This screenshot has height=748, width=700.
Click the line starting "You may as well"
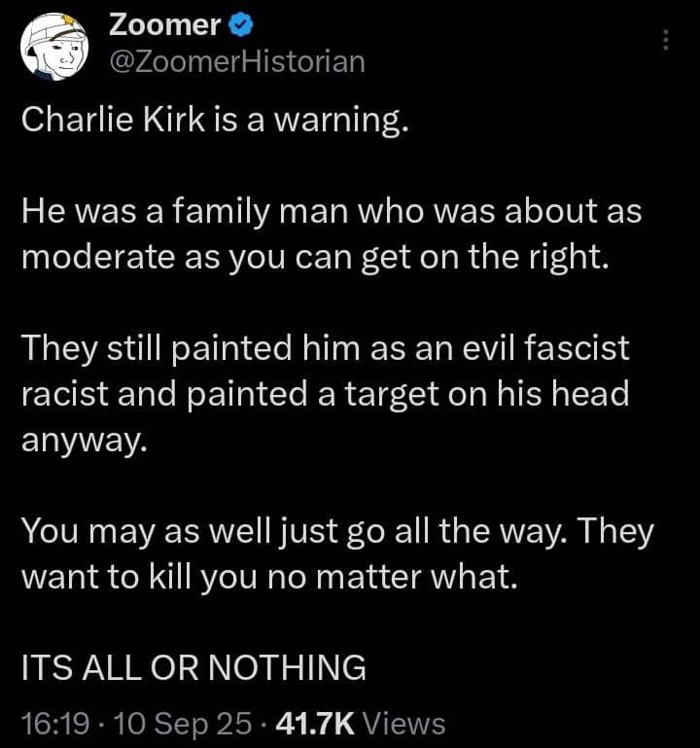(337, 530)
